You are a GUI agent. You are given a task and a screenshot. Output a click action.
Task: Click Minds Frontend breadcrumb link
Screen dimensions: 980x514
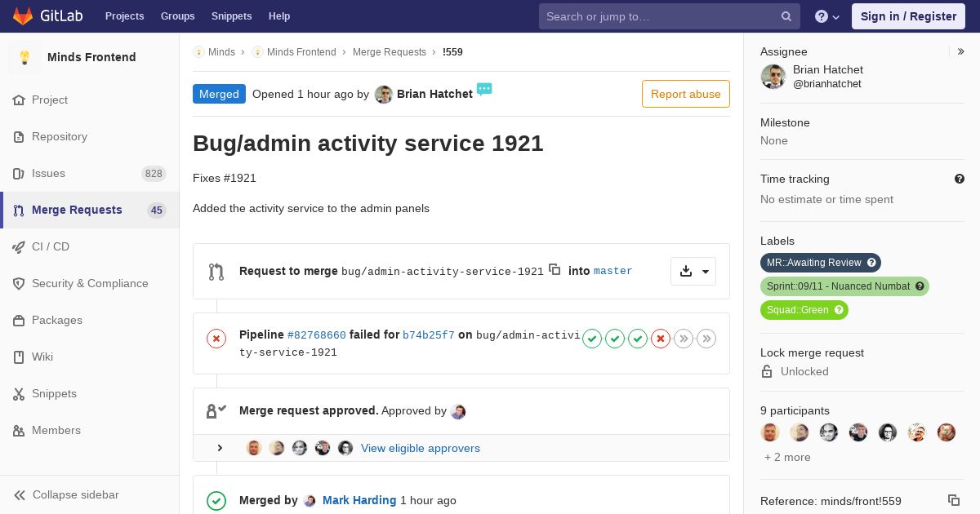(x=301, y=52)
